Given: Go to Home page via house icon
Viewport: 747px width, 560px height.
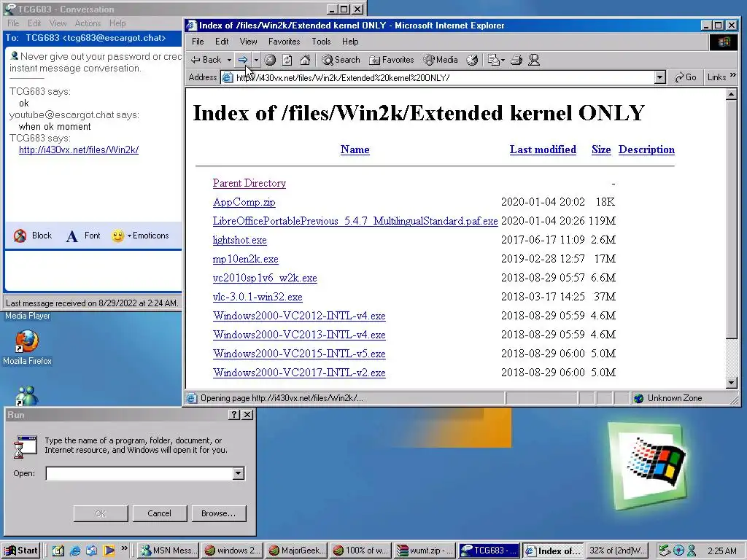Looking at the screenshot, I should [x=305, y=60].
